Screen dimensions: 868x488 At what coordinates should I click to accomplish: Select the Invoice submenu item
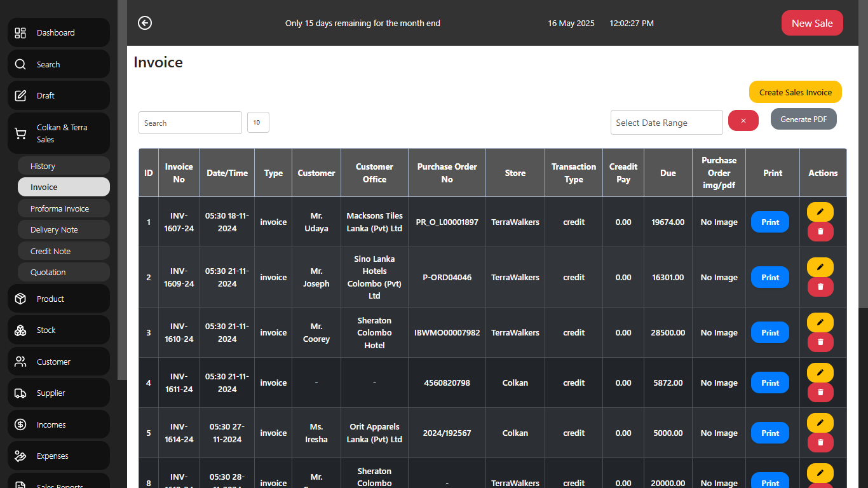64,187
